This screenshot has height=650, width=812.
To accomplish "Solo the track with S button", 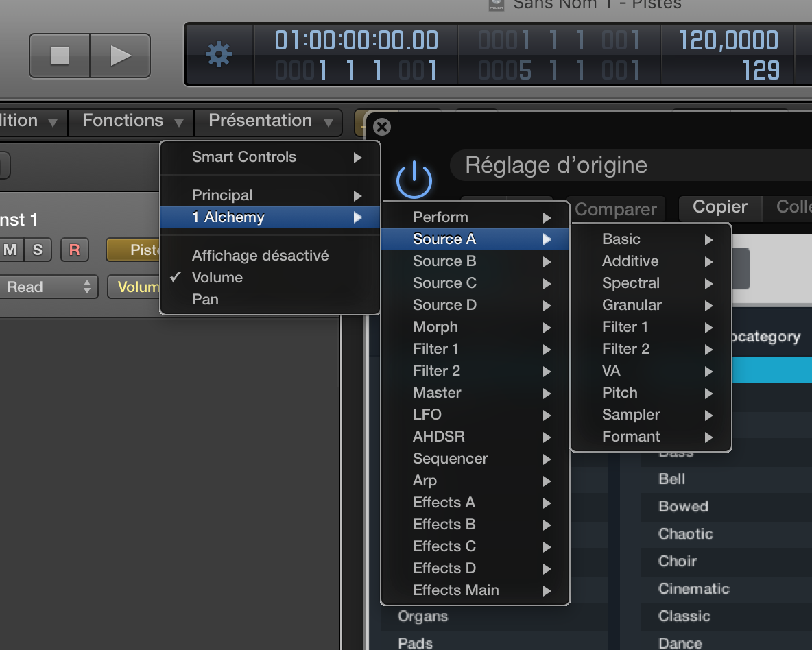I will click(38, 250).
